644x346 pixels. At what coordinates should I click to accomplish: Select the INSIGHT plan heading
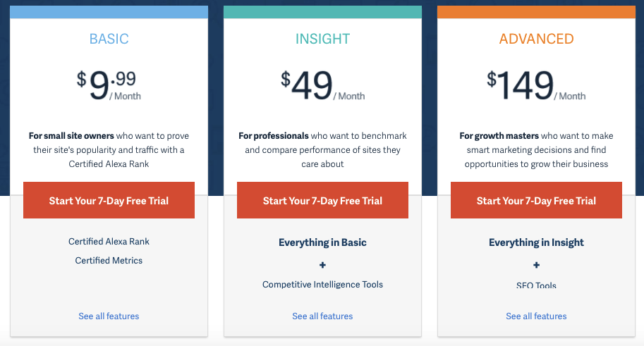click(322, 39)
